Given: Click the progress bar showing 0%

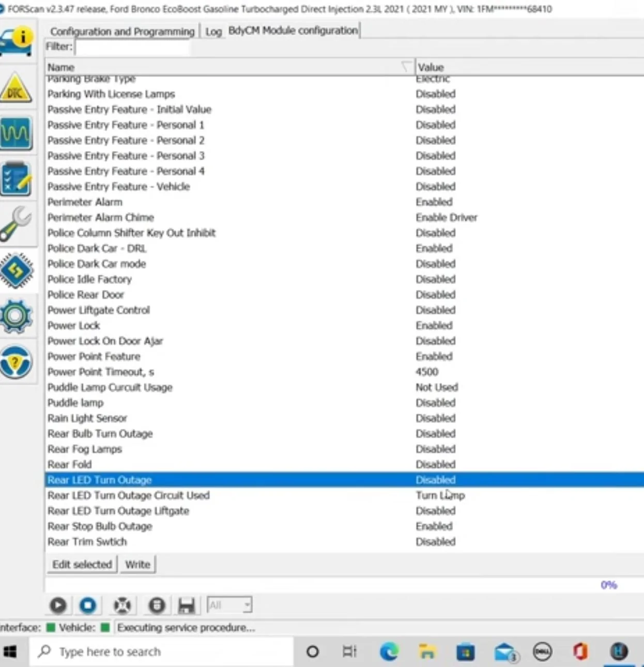Looking at the screenshot, I should coord(344,585).
